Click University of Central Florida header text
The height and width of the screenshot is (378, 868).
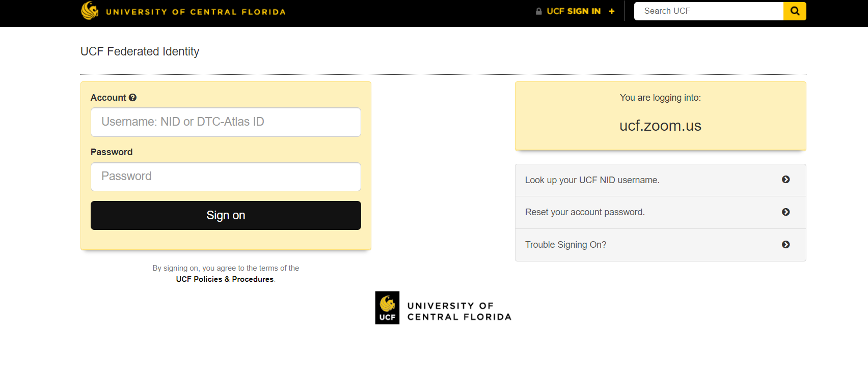pos(196,12)
